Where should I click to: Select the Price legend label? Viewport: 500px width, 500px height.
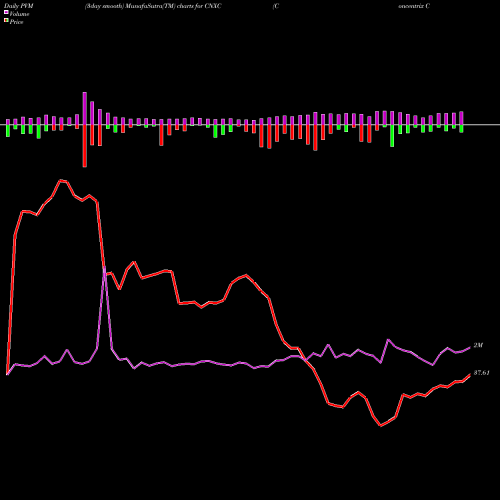17,22
